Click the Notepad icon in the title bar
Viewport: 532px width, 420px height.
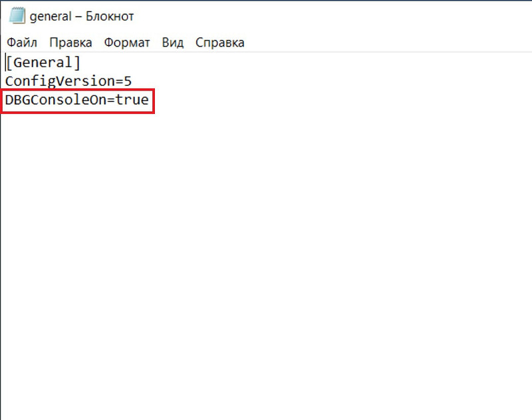pos(18,16)
